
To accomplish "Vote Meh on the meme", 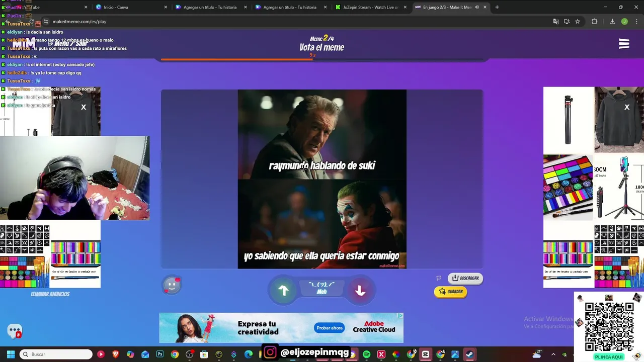I will pos(321,288).
